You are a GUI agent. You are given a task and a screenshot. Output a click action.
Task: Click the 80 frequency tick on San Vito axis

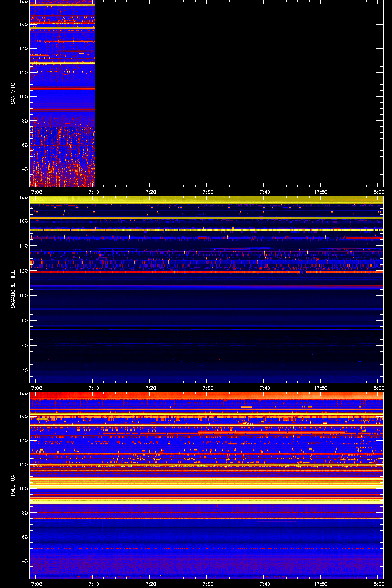click(24, 121)
